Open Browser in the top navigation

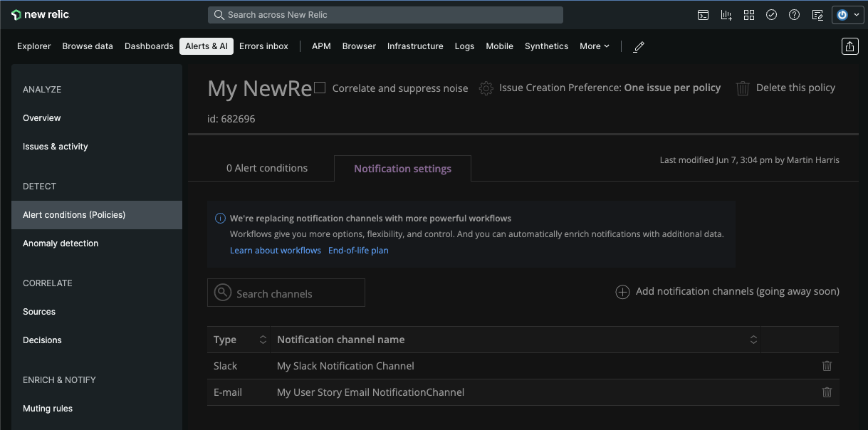359,46
